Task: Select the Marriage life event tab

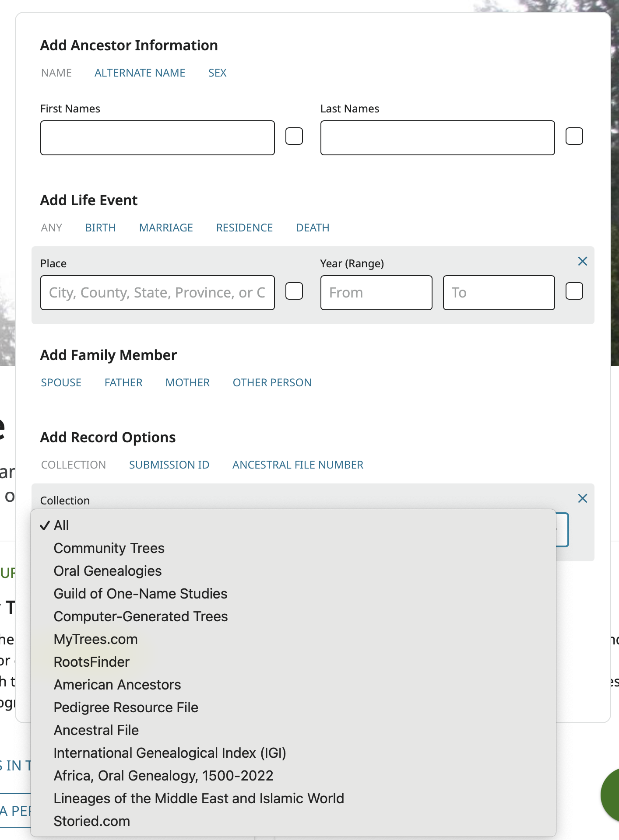Action: [166, 228]
